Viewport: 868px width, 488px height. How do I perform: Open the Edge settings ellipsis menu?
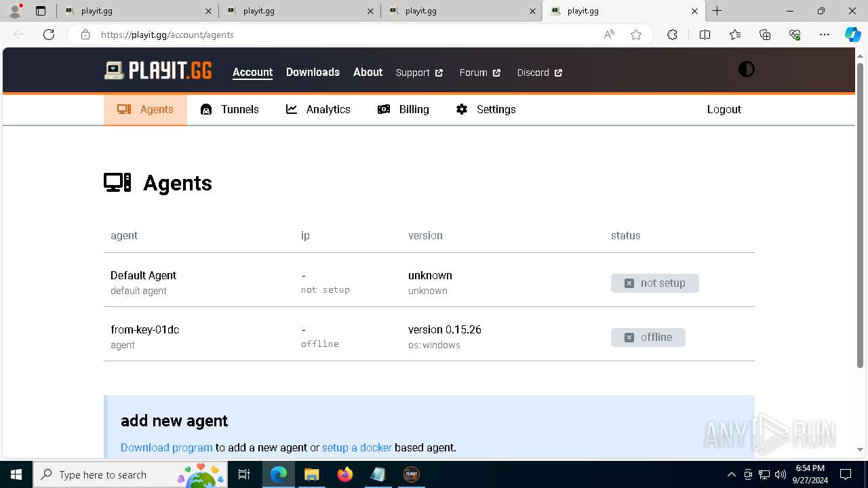[x=825, y=35]
